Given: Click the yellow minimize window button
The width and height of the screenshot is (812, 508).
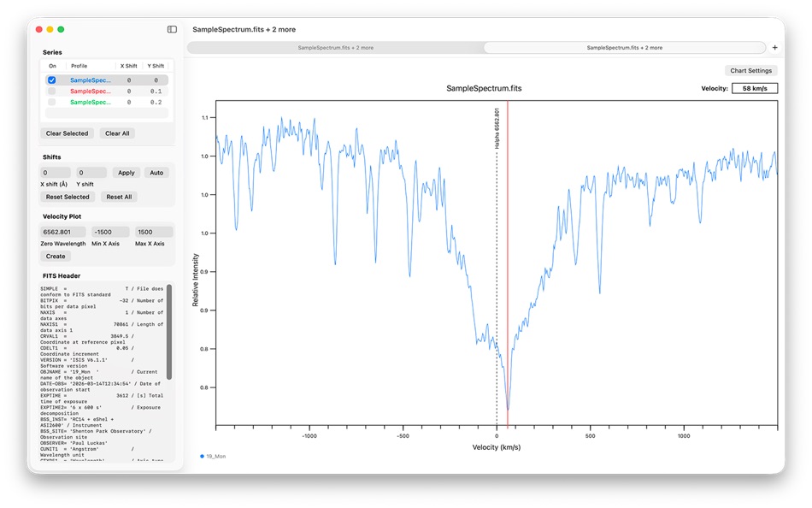Looking at the screenshot, I should click(50, 30).
